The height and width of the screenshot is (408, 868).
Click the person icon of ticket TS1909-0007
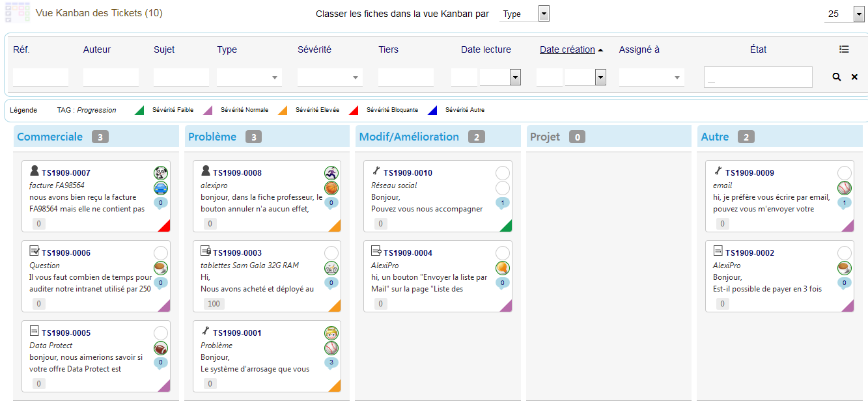[x=35, y=171]
